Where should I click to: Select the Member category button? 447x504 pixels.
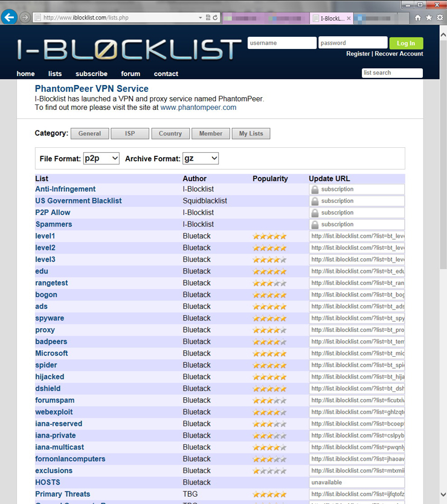tap(211, 134)
